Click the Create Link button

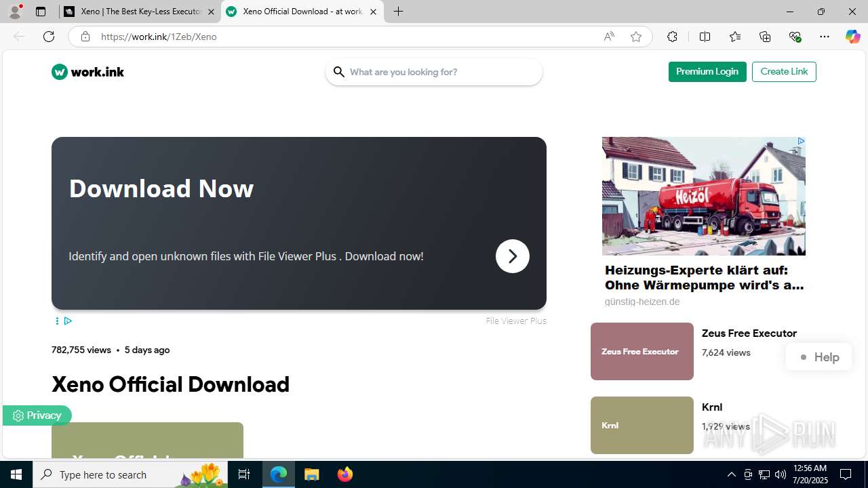click(x=784, y=72)
